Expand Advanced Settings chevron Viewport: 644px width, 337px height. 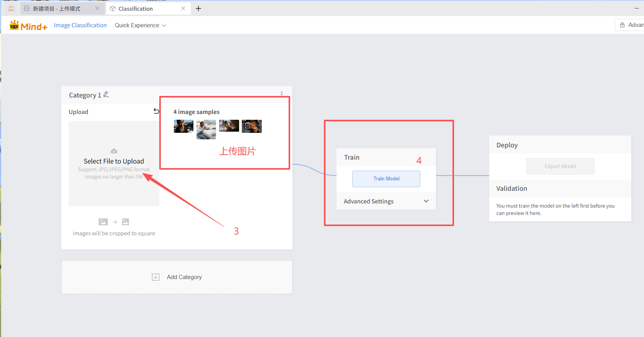(x=426, y=201)
